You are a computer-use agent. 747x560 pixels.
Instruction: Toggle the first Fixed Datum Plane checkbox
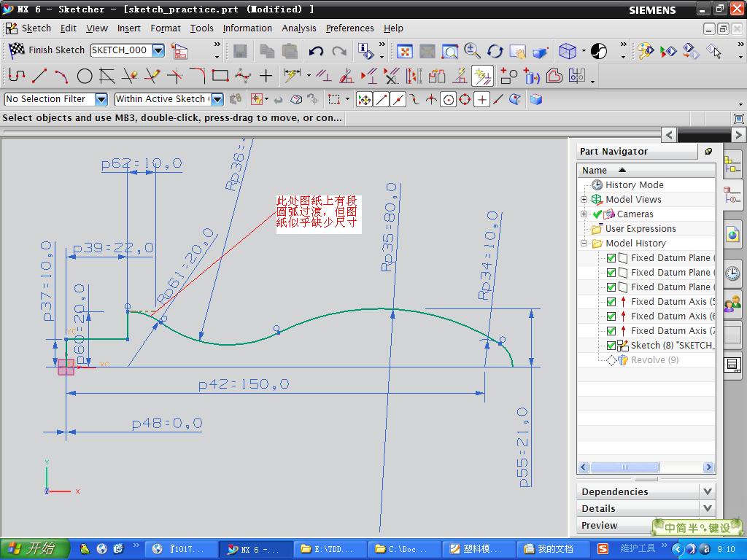click(x=611, y=258)
